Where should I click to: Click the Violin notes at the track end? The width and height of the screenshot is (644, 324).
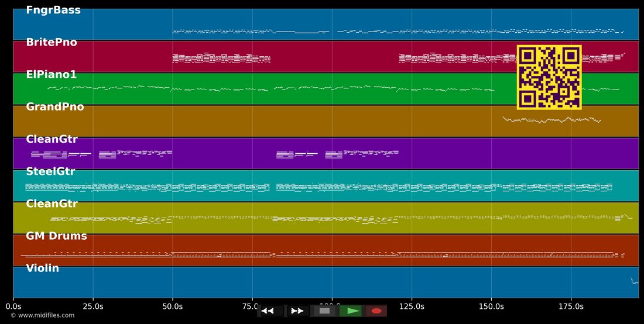pyautogui.click(x=635, y=281)
